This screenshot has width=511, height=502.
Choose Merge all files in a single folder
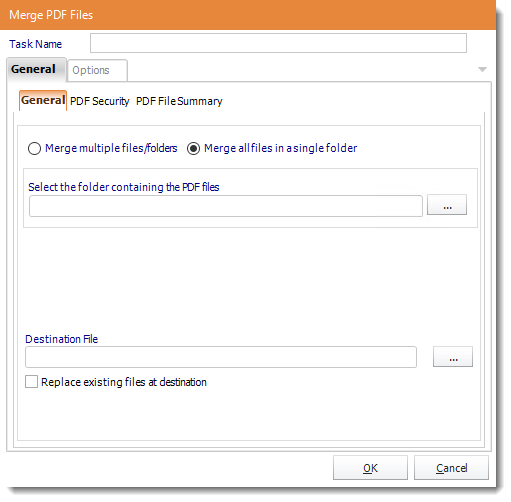click(193, 148)
